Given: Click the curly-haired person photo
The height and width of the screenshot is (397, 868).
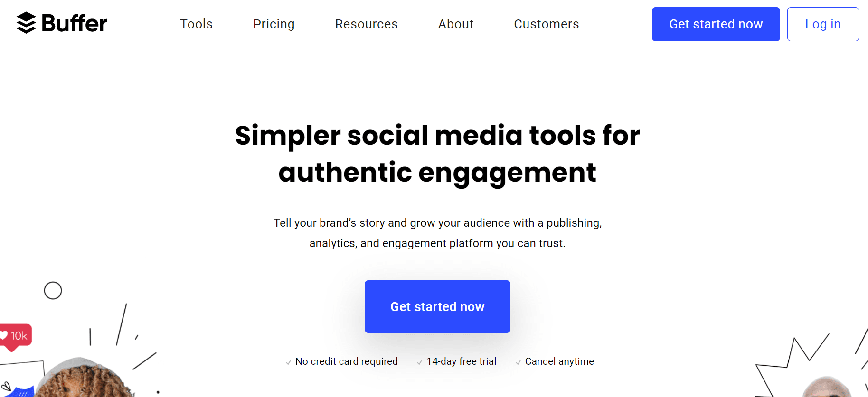Looking at the screenshot, I should click(83, 378).
